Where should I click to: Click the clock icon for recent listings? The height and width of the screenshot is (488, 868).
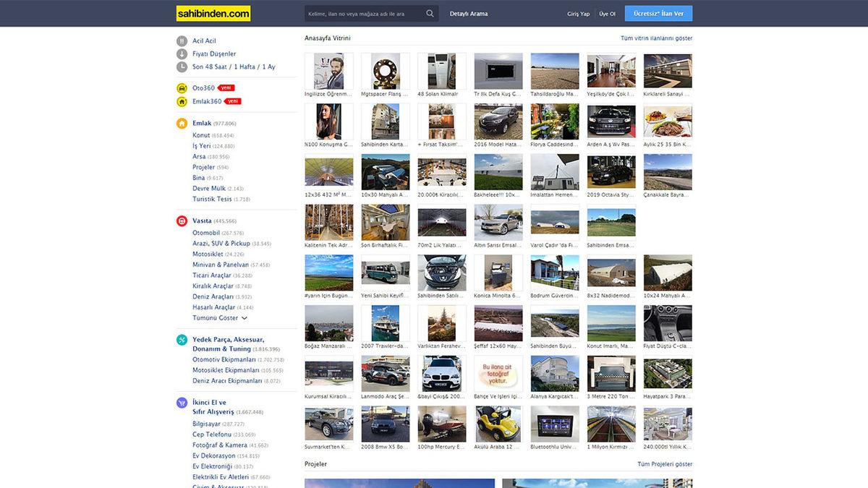coord(182,67)
